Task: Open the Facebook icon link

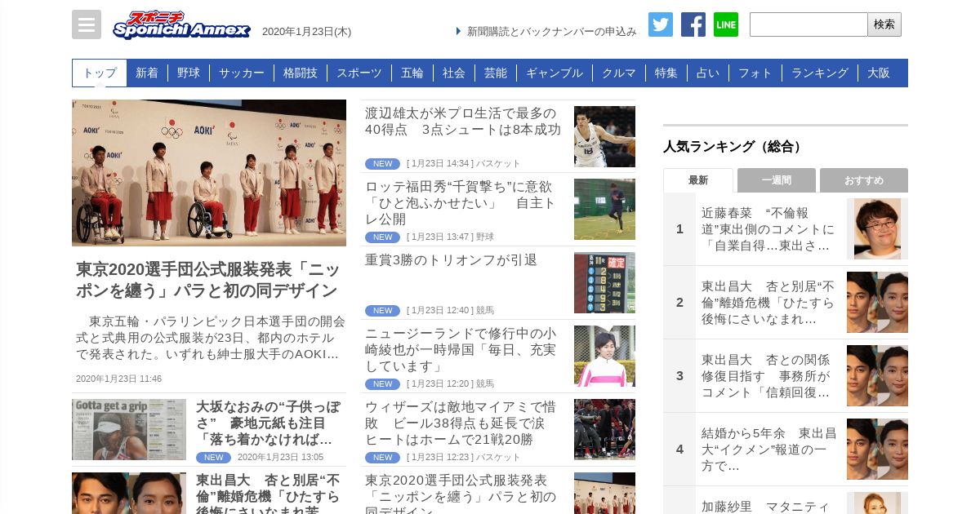Action: coord(693,24)
